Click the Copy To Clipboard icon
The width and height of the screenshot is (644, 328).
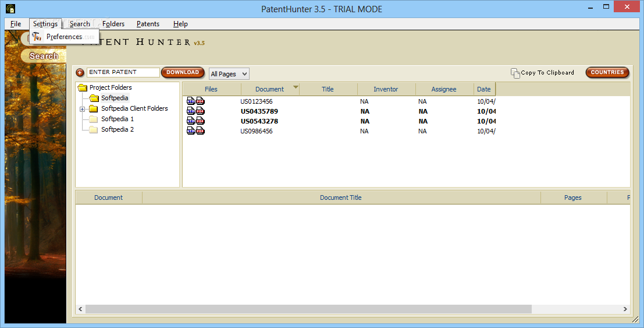point(515,73)
